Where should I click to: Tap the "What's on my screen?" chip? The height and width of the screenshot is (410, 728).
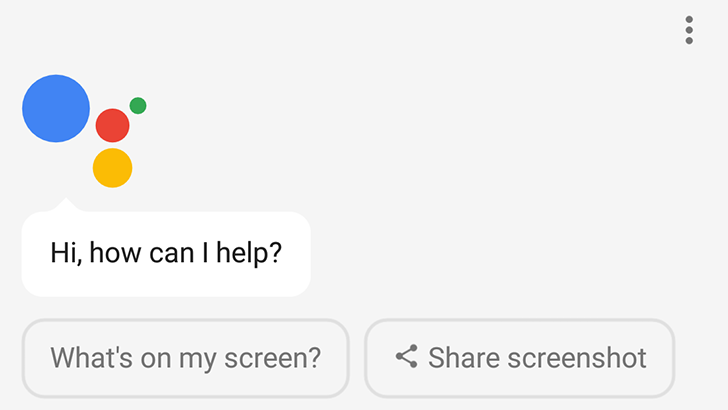185,358
